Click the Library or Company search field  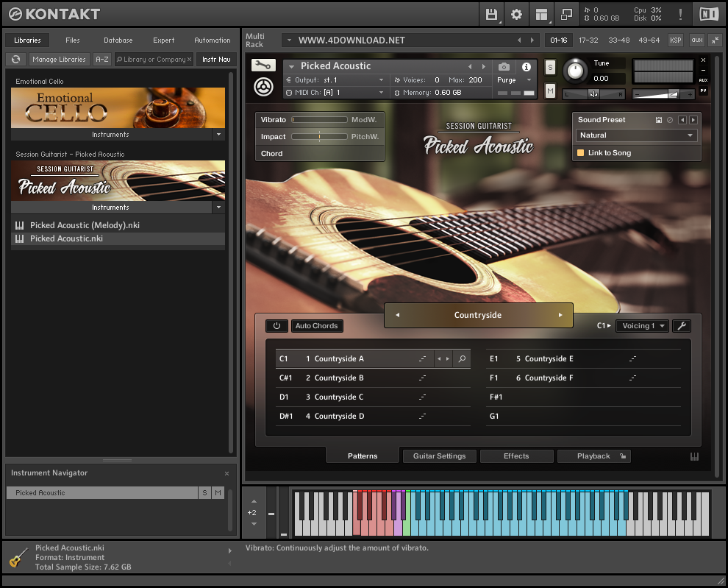pyautogui.click(x=154, y=59)
